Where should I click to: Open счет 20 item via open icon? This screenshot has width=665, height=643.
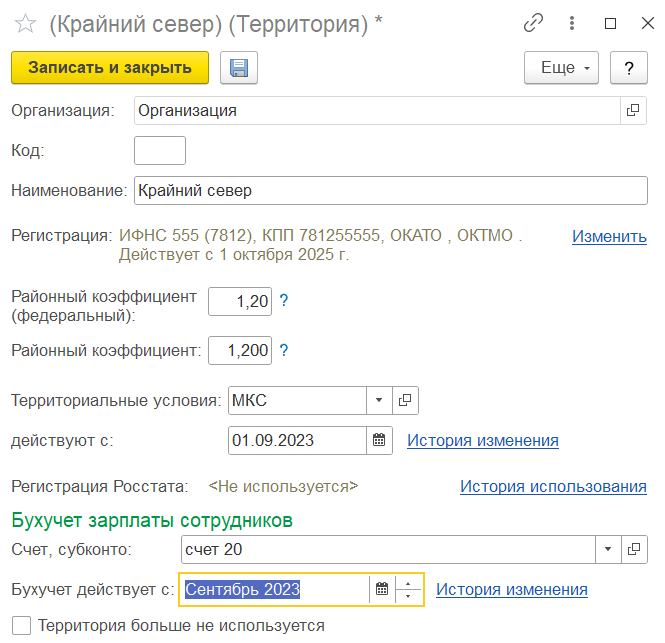pos(634,549)
